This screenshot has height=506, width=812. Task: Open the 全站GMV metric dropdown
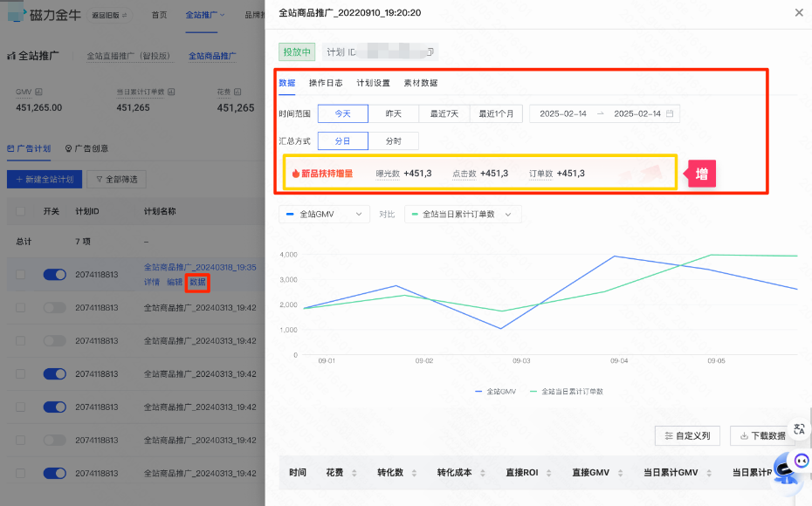pos(324,215)
